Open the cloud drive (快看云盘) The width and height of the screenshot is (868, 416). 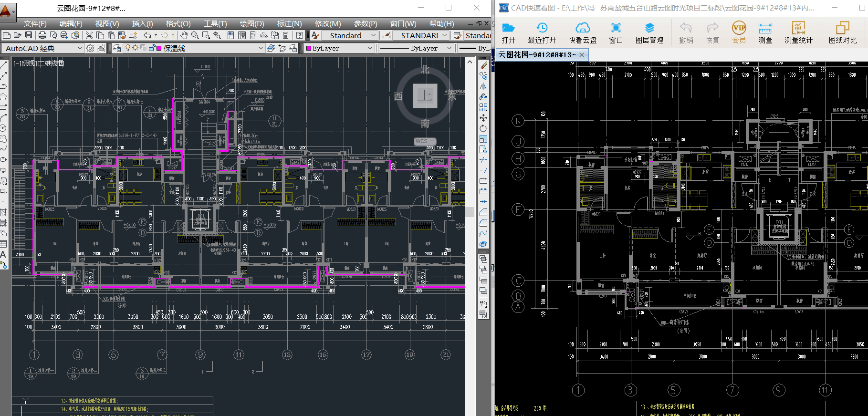coord(582,32)
